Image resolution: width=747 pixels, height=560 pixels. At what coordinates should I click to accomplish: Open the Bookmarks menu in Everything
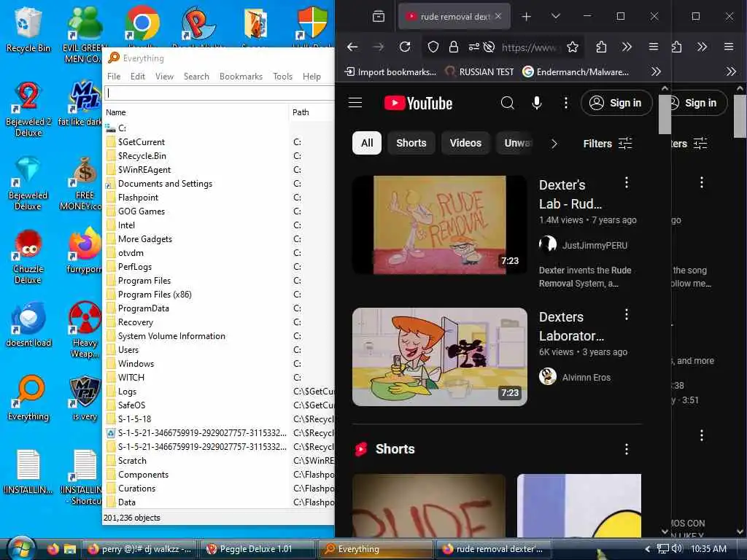coord(241,76)
